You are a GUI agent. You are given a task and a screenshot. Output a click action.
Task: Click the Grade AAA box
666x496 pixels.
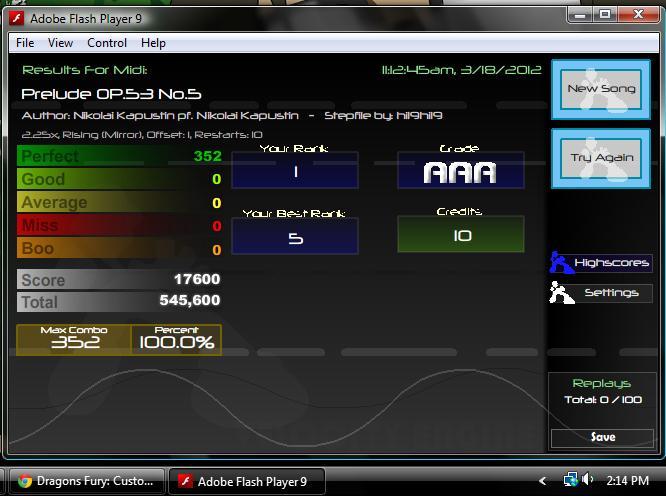point(461,170)
